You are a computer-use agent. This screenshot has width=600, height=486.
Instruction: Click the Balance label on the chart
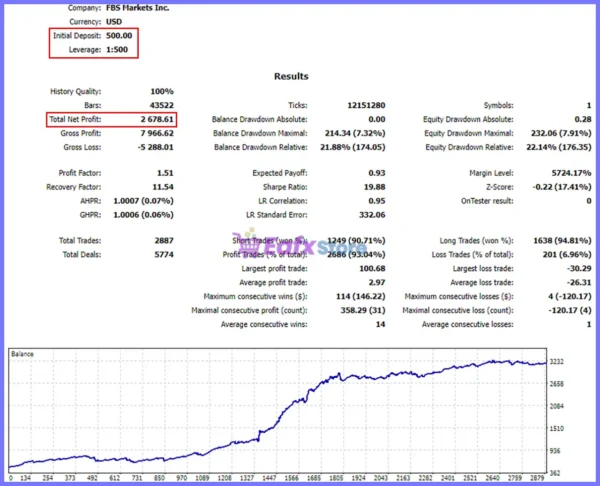click(22, 354)
